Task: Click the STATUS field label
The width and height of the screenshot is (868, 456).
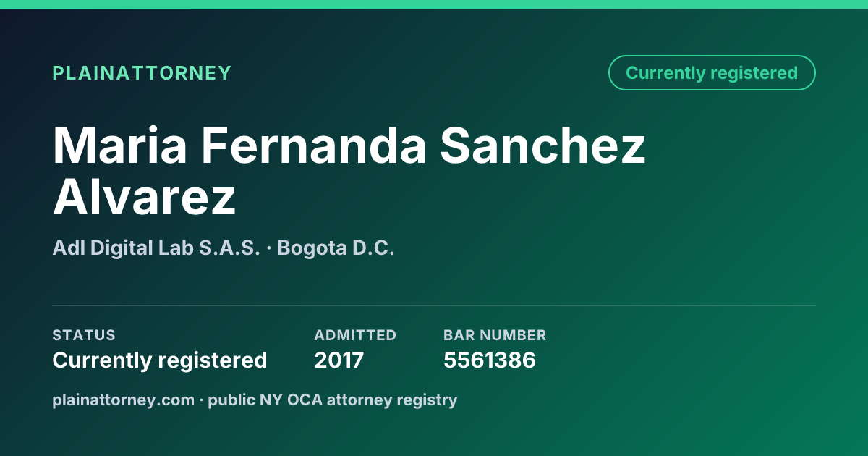Action: pos(84,335)
